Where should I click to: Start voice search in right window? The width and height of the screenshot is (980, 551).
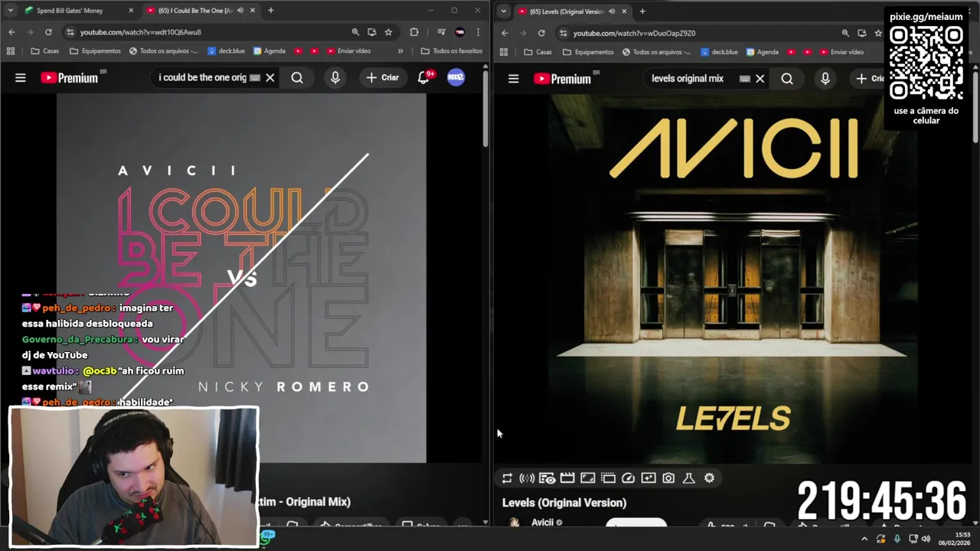pyautogui.click(x=825, y=79)
